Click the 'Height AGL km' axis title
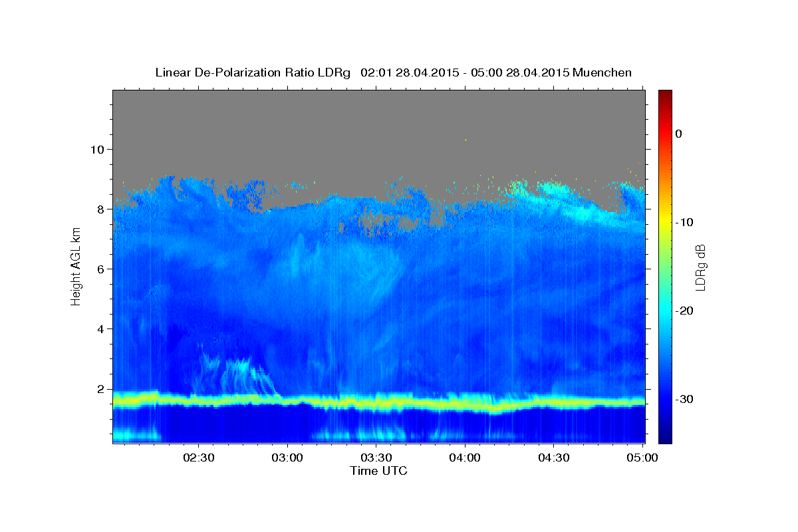798x532 pixels. click(x=76, y=266)
